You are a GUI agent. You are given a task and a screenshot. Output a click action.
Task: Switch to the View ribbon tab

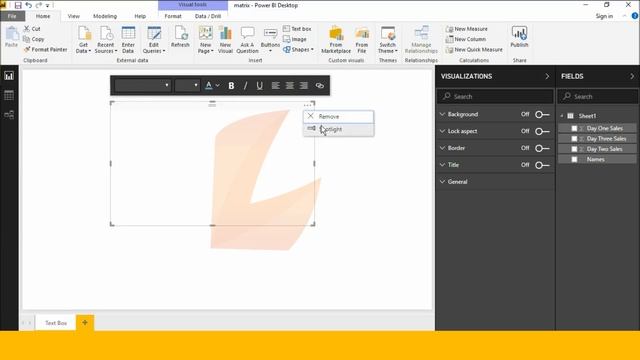click(x=73, y=16)
